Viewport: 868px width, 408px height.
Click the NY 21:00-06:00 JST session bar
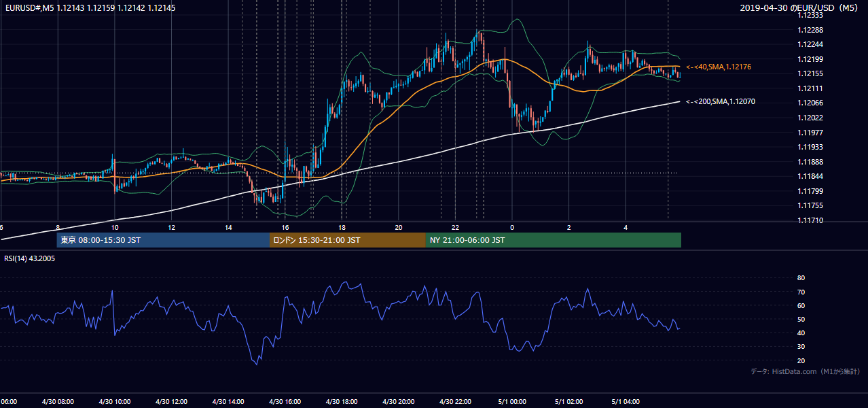(x=554, y=240)
